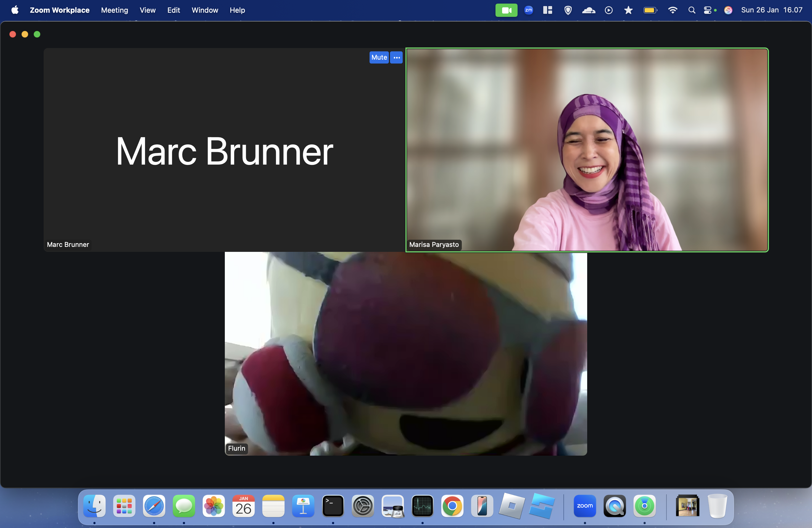Open Activity Monitor from the Dock
The width and height of the screenshot is (812, 528).
[422, 506]
